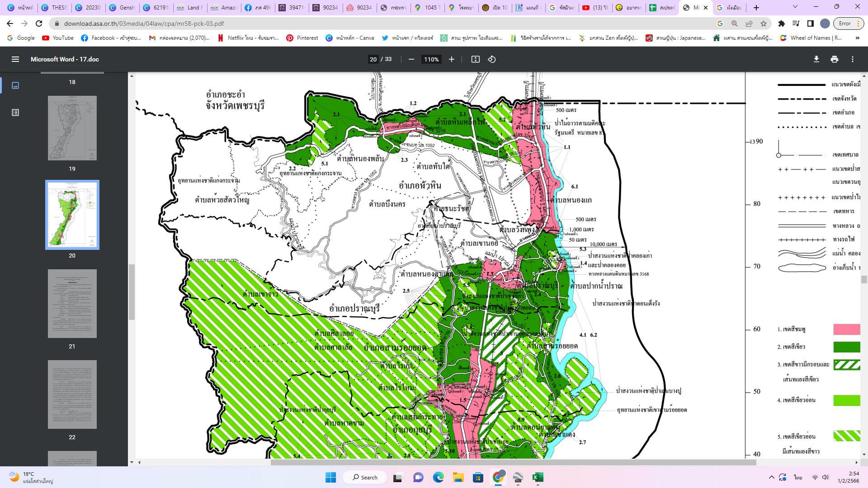Open the Pinterest bookmark

pyautogui.click(x=302, y=38)
